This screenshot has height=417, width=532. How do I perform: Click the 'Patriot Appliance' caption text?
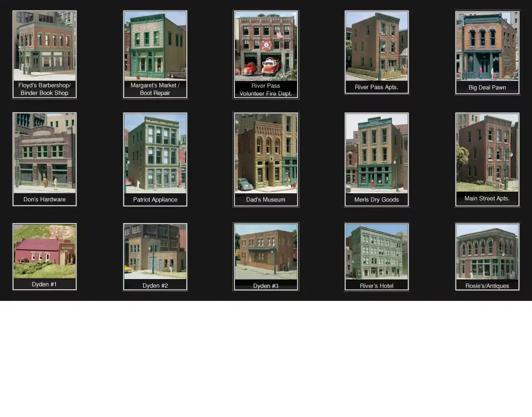(155, 200)
